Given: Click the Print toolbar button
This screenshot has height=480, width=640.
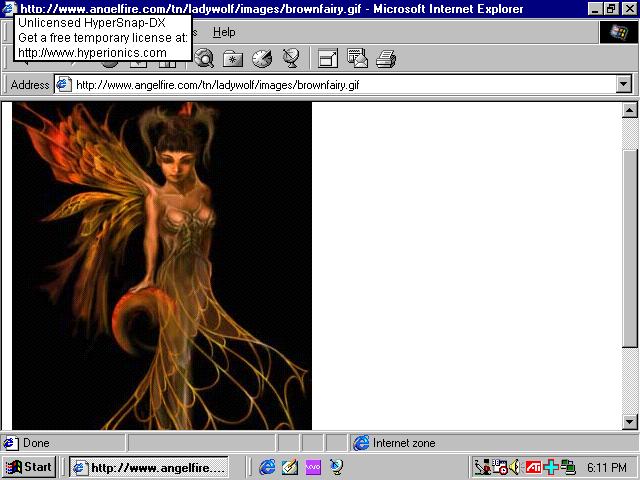Looking at the screenshot, I should 386,58.
